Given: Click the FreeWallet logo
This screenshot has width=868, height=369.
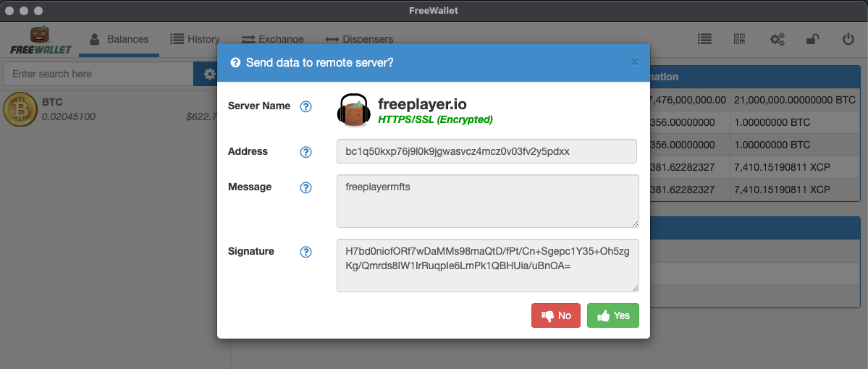Looking at the screenshot, I should [x=41, y=40].
